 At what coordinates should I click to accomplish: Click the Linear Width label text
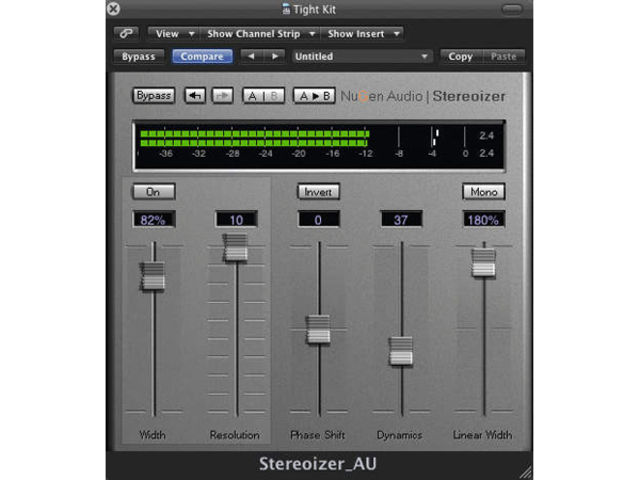coord(482,435)
